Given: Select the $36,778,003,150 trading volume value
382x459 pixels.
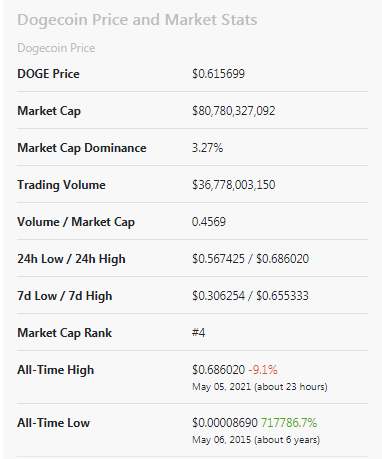Looking at the screenshot, I should click(234, 185).
